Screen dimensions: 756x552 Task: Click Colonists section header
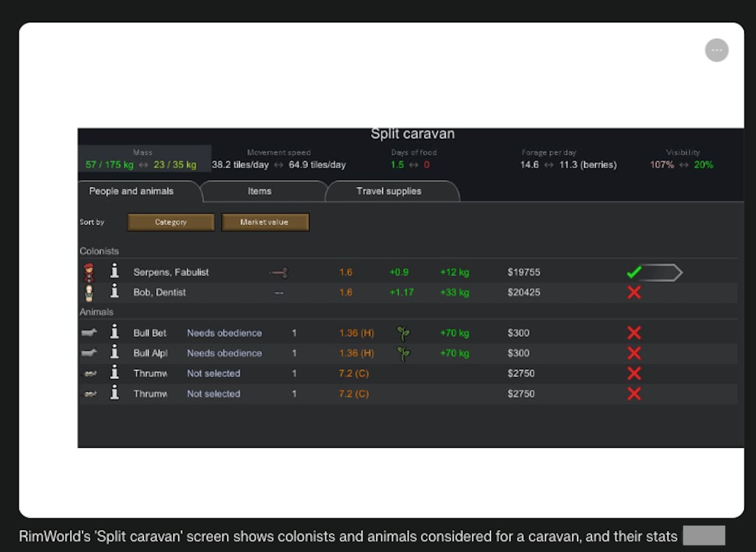click(99, 251)
